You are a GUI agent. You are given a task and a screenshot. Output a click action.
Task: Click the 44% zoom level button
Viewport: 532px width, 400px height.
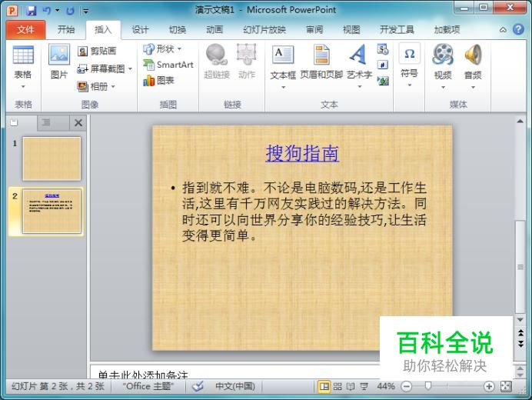click(x=385, y=386)
